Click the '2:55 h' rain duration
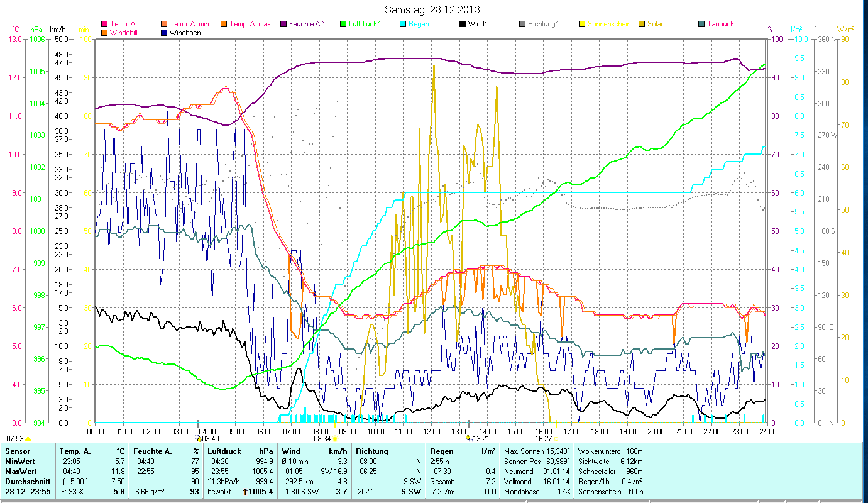 click(439, 461)
